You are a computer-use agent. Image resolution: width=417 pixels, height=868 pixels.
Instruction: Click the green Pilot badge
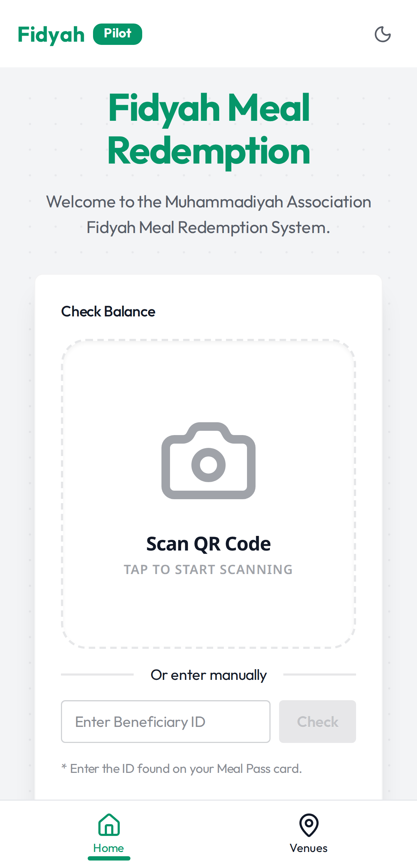(x=118, y=33)
